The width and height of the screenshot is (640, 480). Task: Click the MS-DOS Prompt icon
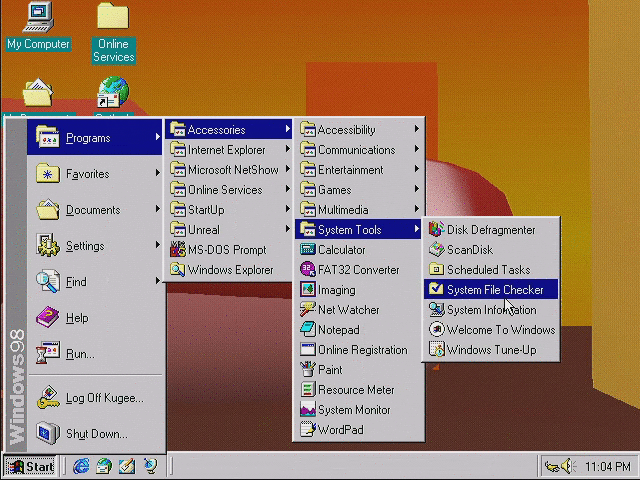point(178,249)
